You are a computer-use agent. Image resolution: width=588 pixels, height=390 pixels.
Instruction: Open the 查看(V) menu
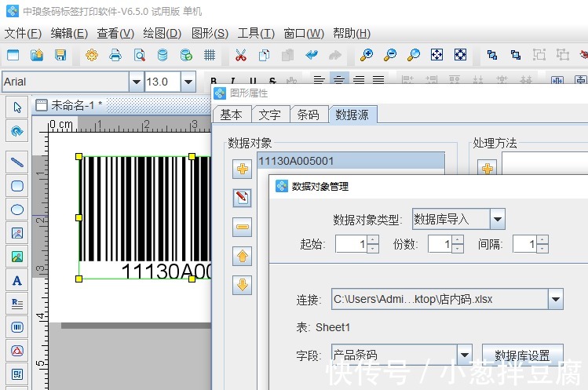[x=115, y=34]
